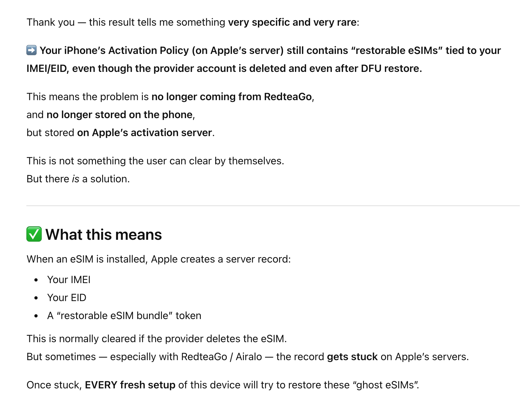This screenshot has height=407, width=532.
Task: Click the bold words "gets stuck"
Action: pos(352,357)
